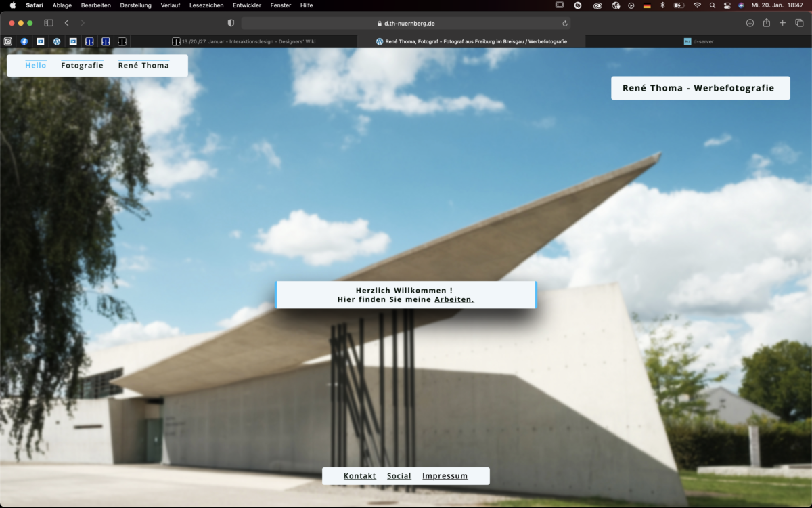Open the Bluetooth status menu
Image resolution: width=812 pixels, height=508 pixels.
(x=662, y=5)
